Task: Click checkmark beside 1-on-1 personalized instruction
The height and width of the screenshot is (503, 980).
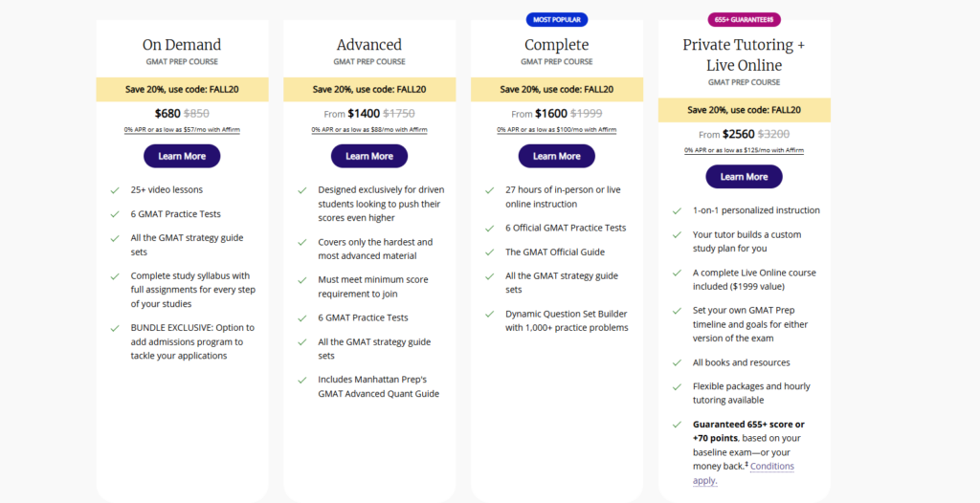Action: pos(677,210)
